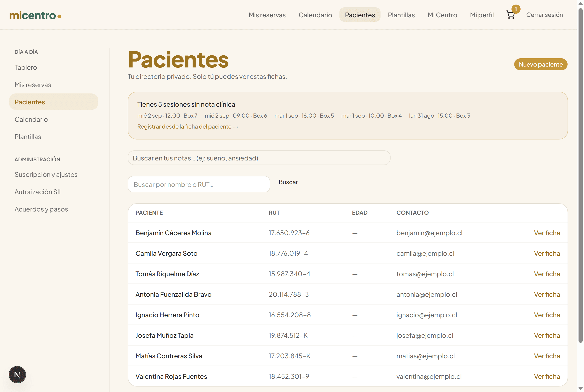
Task: Open Mi Centro in top navigation
Action: tap(442, 15)
